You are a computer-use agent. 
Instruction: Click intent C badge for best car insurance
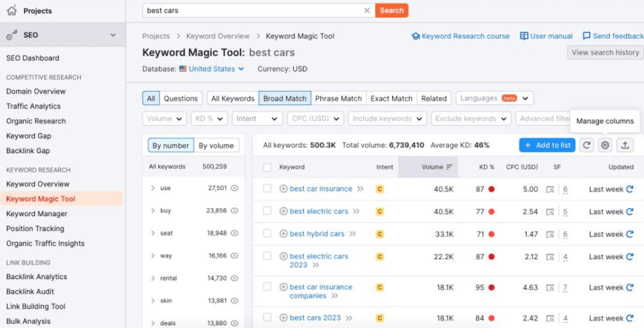tap(380, 189)
